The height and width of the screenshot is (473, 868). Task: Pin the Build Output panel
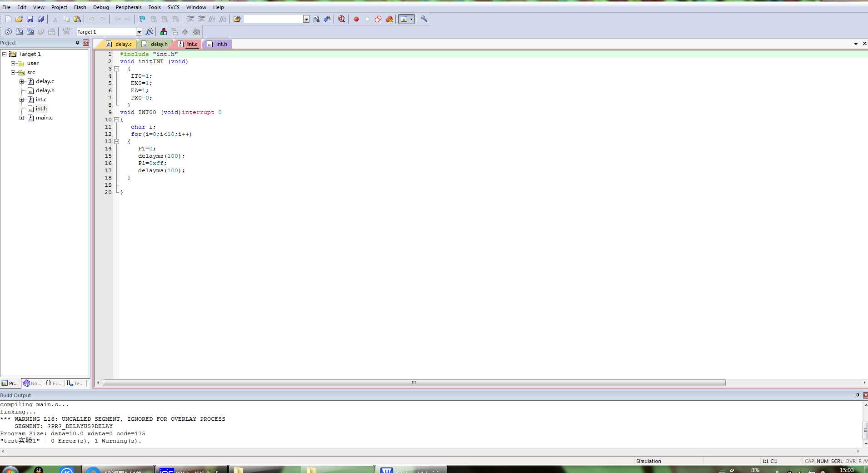(x=858, y=395)
